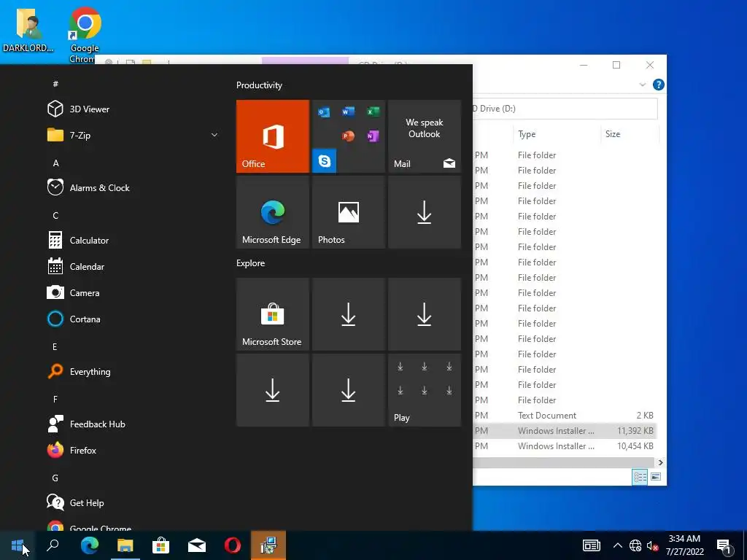Open Explorer help question mark icon
The height and width of the screenshot is (560, 747).
click(x=659, y=85)
